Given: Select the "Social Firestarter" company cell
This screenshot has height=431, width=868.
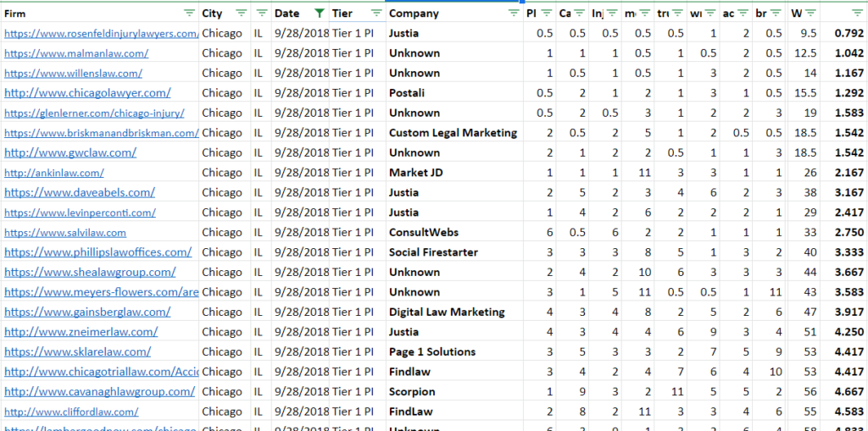Looking at the screenshot, I should [x=433, y=252].
